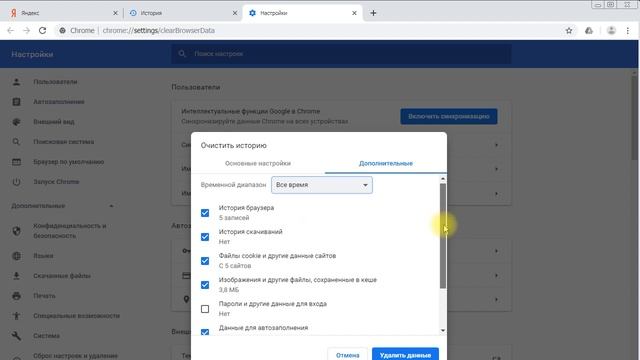Uncheck История браузера checkbox
This screenshot has width=640, height=360.
pyautogui.click(x=205, y=213)
